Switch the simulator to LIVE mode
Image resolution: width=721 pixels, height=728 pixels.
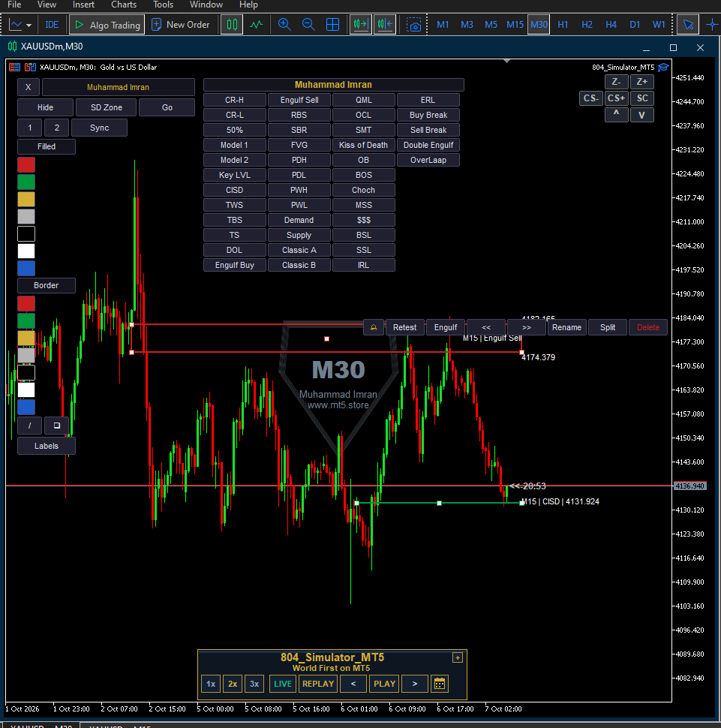(x=283, y=684)
